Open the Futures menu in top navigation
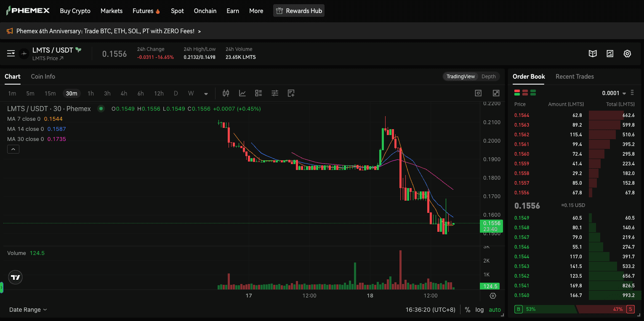This screenshot has width=644, height=321. 143,11
